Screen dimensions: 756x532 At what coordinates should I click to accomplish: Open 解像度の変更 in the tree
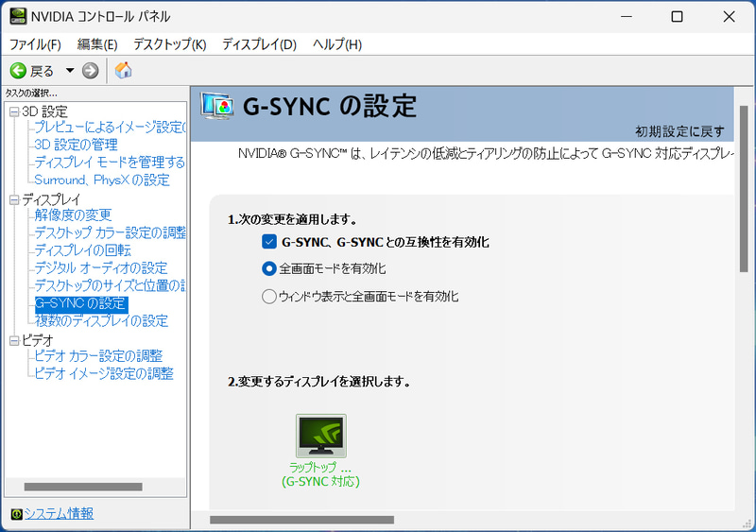pyautogui.click(x=74, y=215)
